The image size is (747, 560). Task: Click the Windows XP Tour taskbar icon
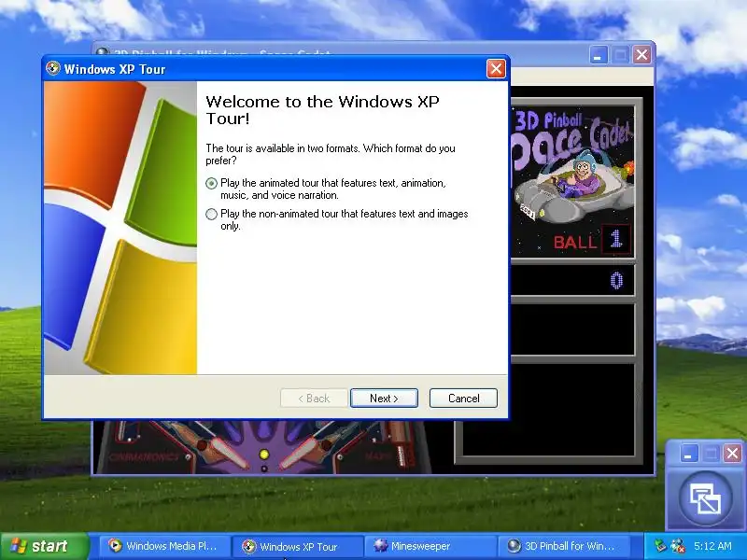248,546
